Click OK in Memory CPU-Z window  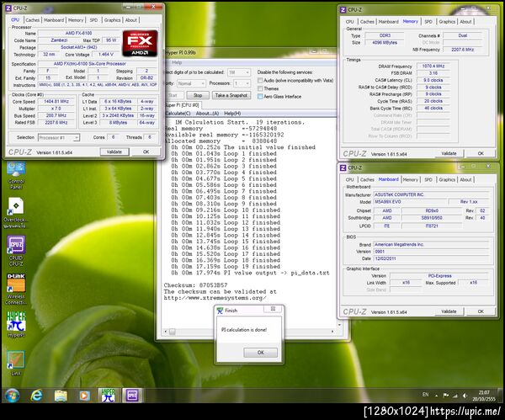pos(481,153)
